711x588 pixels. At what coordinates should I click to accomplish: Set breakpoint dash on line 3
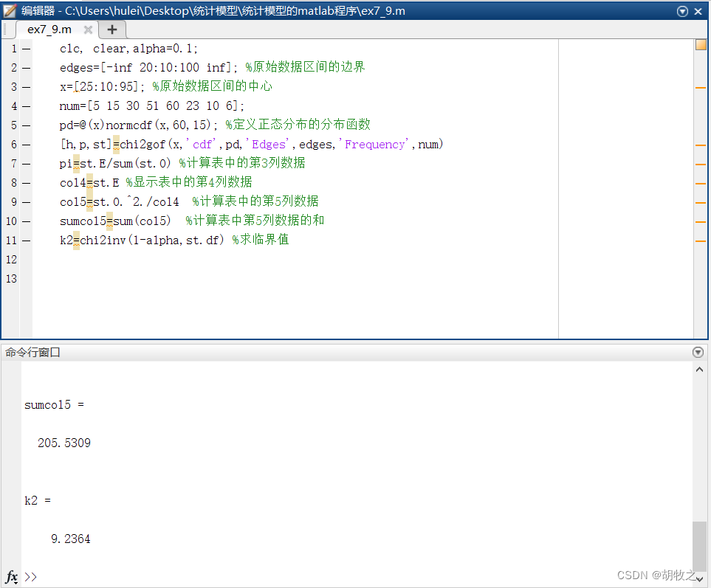tap(27, 87)
